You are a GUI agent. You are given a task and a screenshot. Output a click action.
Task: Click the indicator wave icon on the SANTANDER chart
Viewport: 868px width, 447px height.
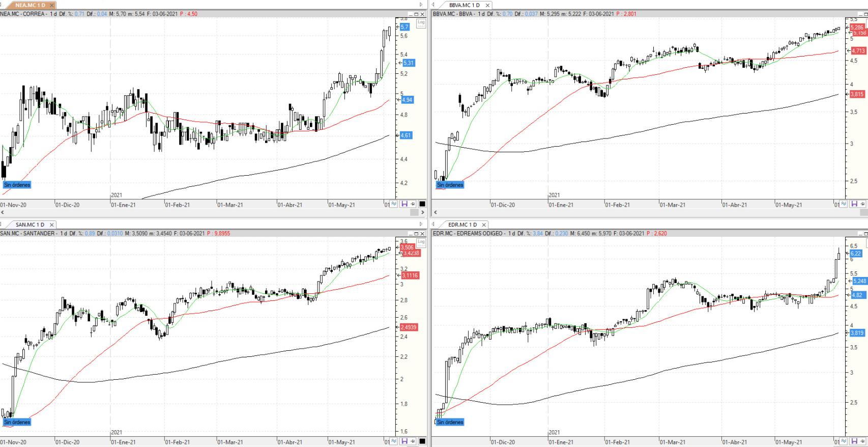(x=394, y=441)
